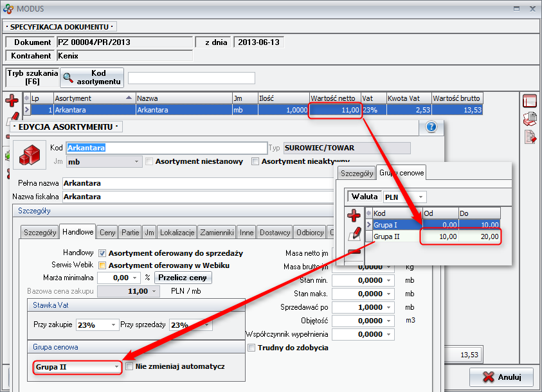Image resolution: width=542 pixels, height=392 pixels.
Task: Click the Przelicz ceny button
Action: pyautogui.click(x=182, y=278)
